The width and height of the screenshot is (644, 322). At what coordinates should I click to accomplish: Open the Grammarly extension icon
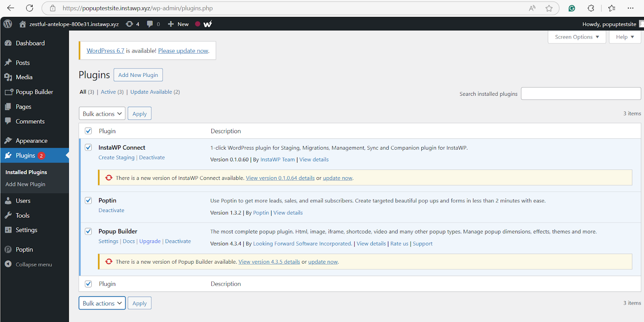[x=572, y=8]
